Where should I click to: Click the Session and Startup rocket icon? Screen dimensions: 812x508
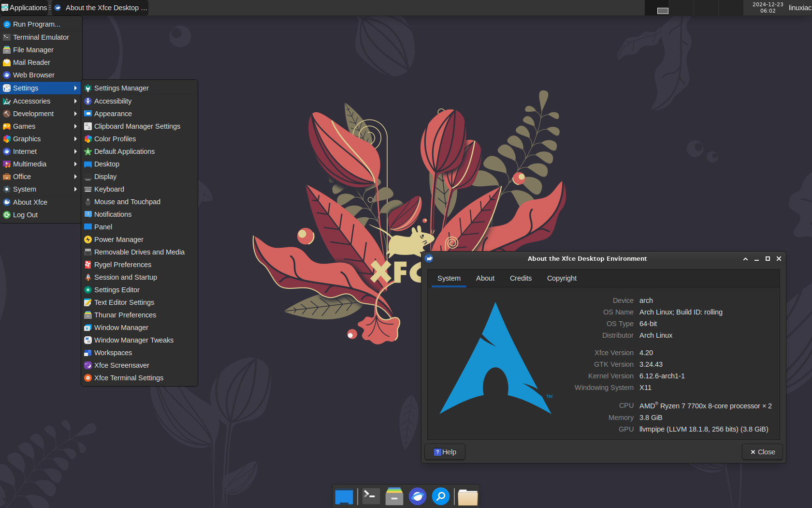(x=88, y=277)
